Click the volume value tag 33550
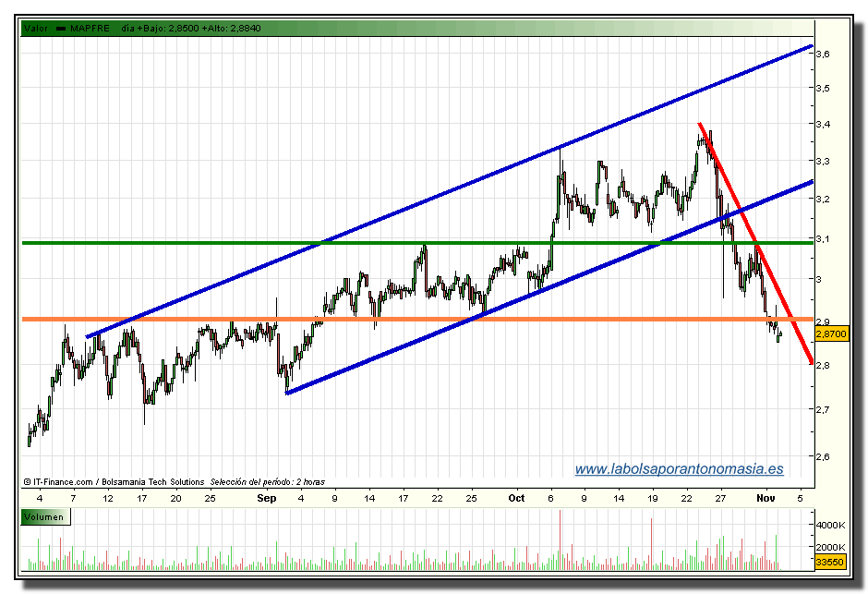This screenshot has height=594, width=868. click(x=830, y=562)
